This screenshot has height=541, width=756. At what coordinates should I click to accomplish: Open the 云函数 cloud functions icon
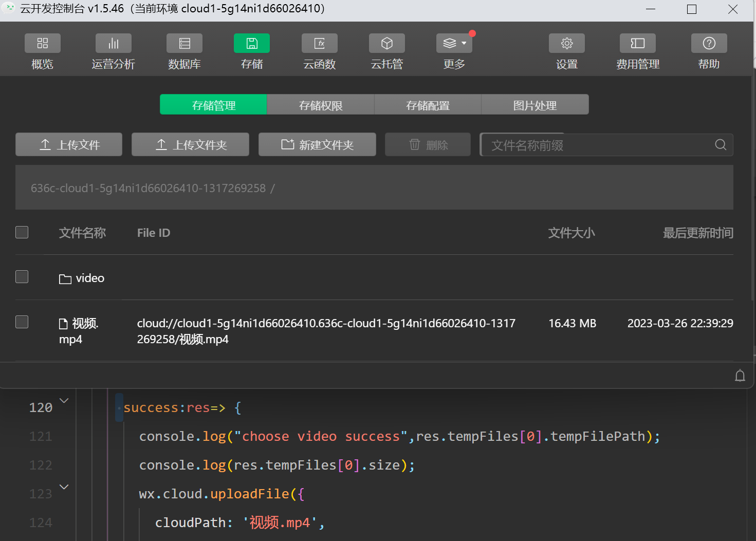tap(320, 44)
